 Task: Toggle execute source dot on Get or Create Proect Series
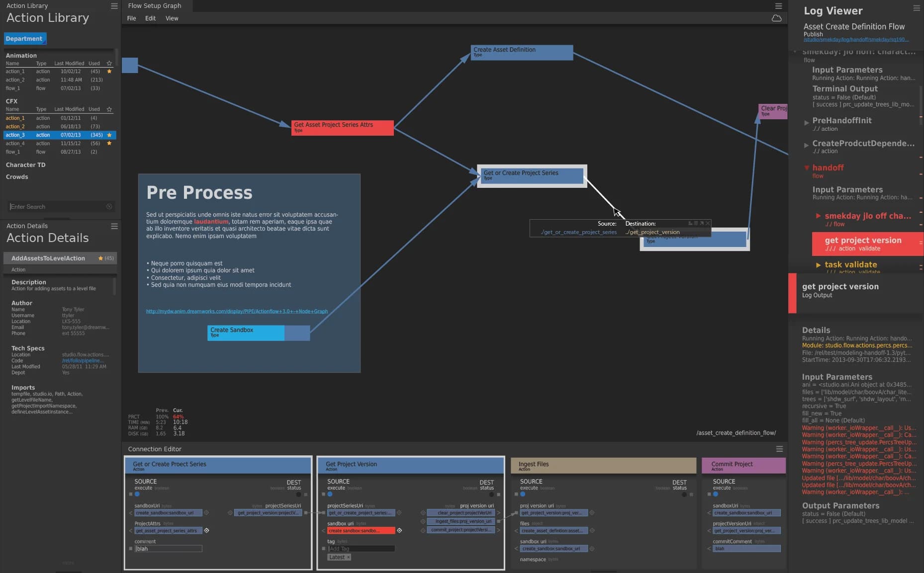tap(137, 494)
